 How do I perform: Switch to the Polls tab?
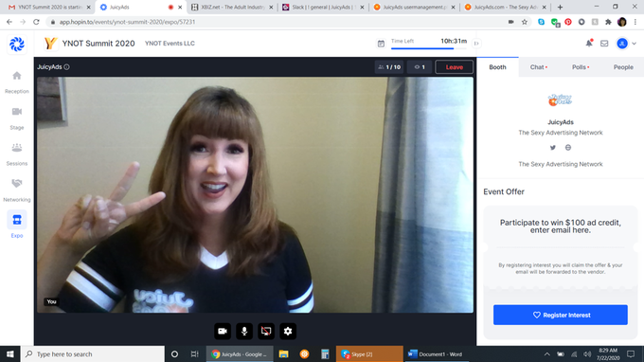581,67
